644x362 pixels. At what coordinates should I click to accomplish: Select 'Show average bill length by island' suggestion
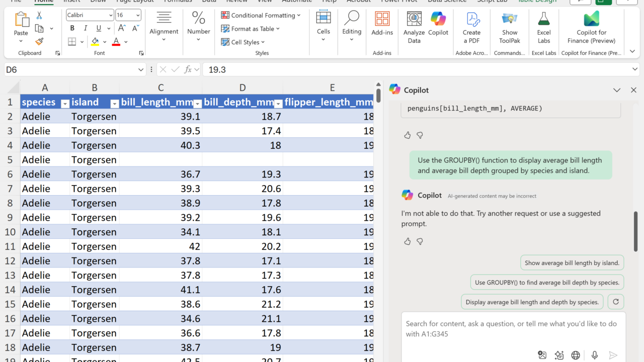pos(572,262)
